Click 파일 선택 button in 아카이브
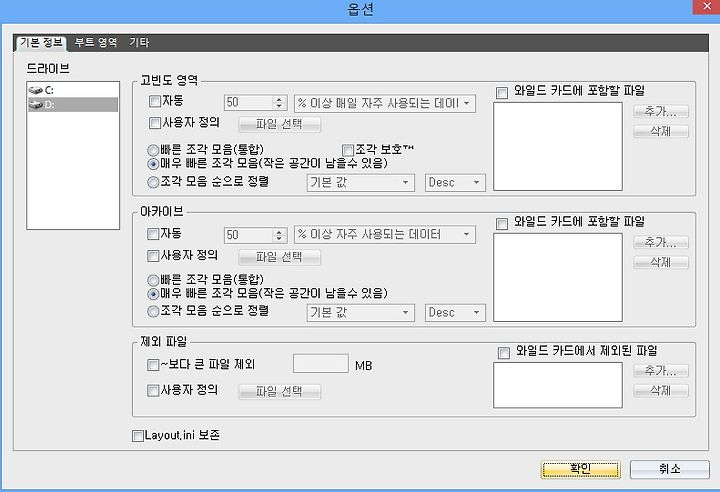This screenshot has height=492, width=720. pyautogui.click(x=279, y=257)
